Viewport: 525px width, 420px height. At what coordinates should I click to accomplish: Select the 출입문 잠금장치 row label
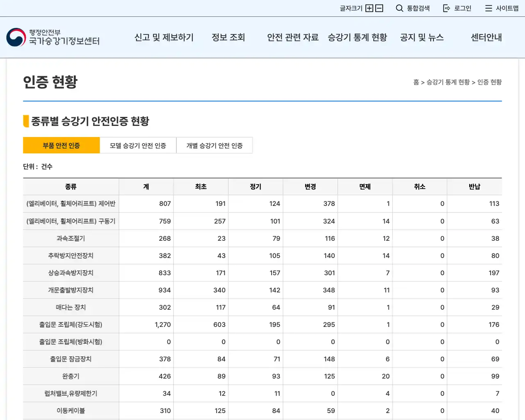[71, 359]
